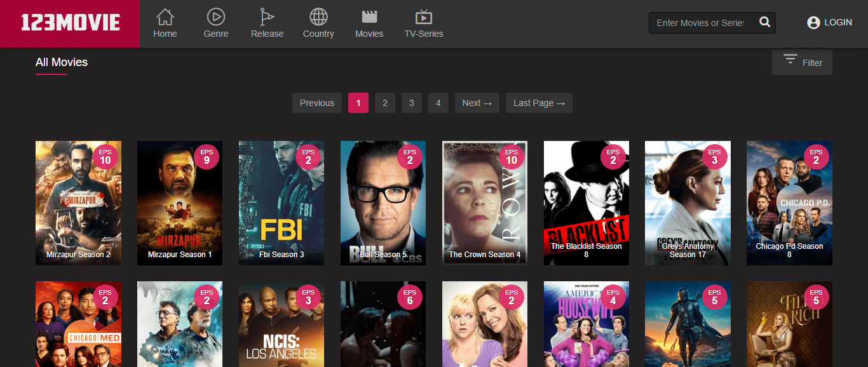Open TV-Series television icon
The width and height of the screenshot is (868, 367).
click(x=424, y=17)
